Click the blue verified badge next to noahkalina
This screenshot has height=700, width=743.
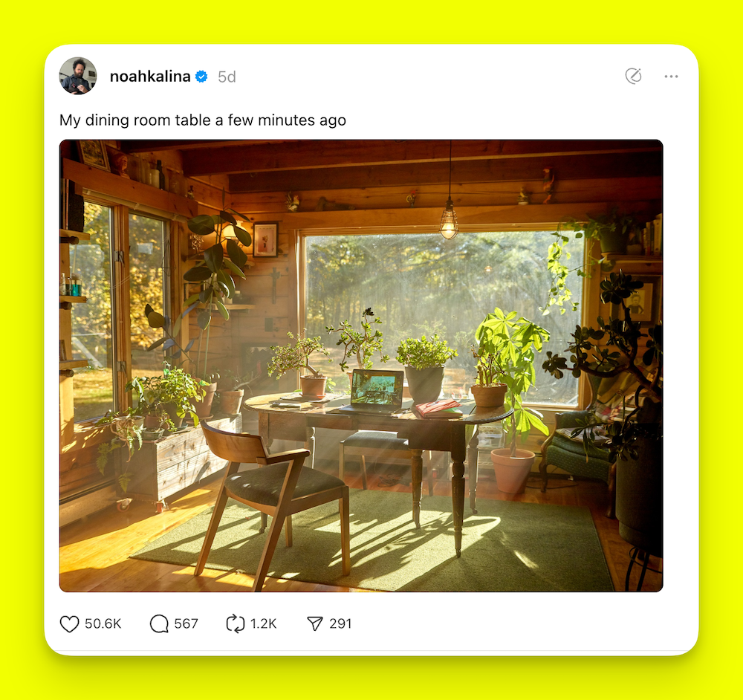201,77
